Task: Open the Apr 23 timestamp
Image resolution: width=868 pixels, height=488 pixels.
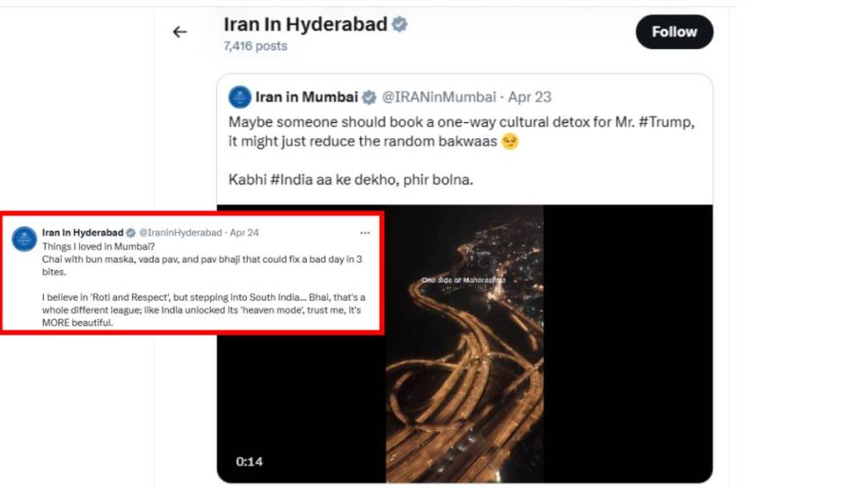Action: click(x=530, y=97)
